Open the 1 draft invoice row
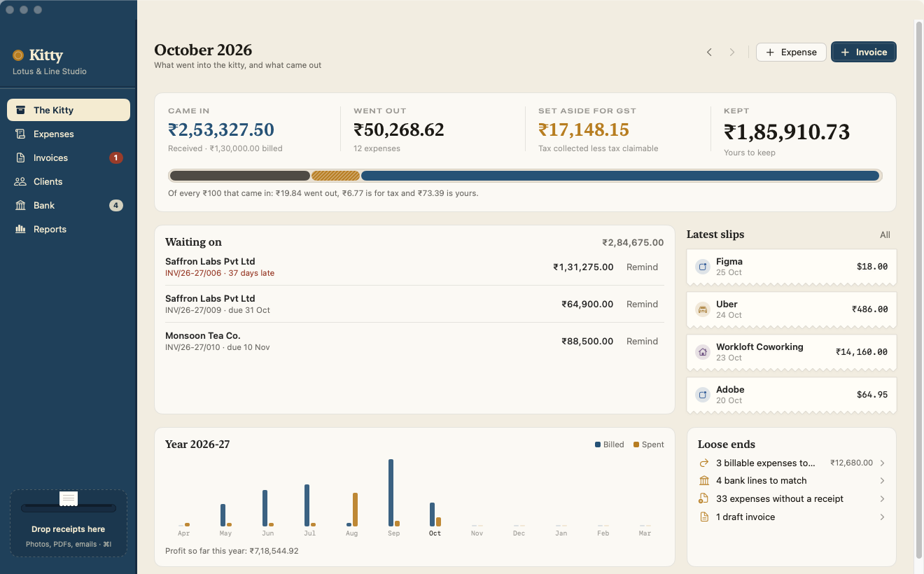 [x=792, y=517]
